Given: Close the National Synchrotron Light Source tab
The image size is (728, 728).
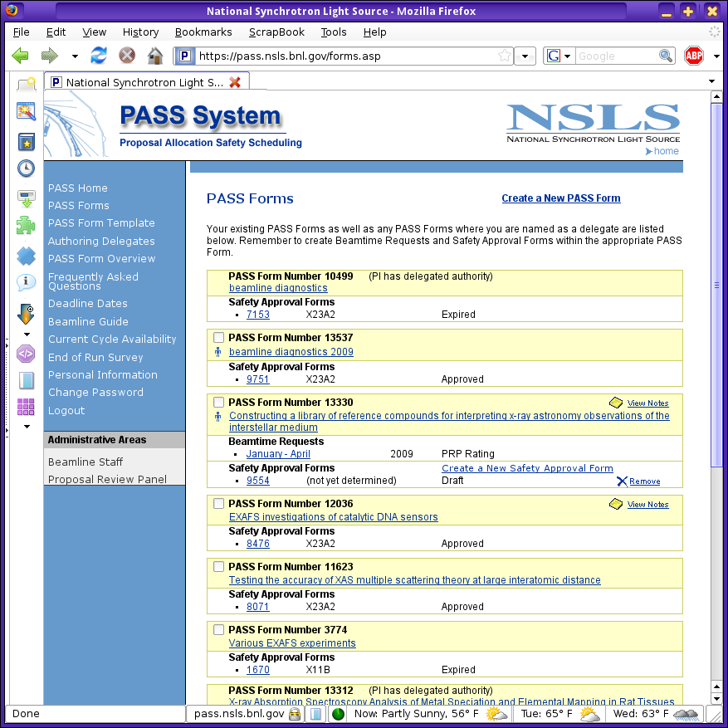Looking at the screenshot, I should tap(235, 82).
